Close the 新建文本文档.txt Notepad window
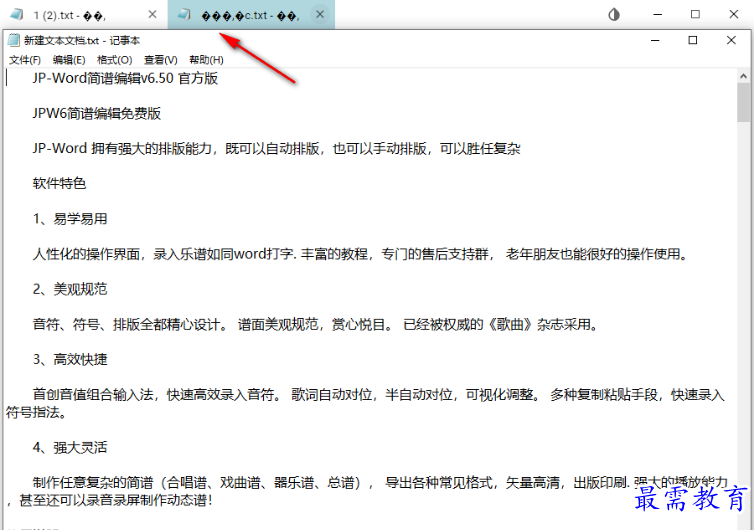 point(731,40)
